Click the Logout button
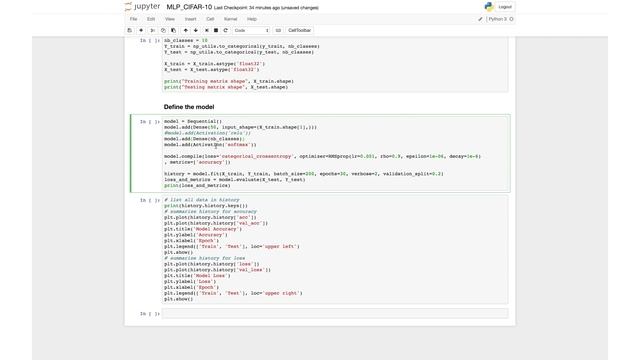 [x=505, y=7]
